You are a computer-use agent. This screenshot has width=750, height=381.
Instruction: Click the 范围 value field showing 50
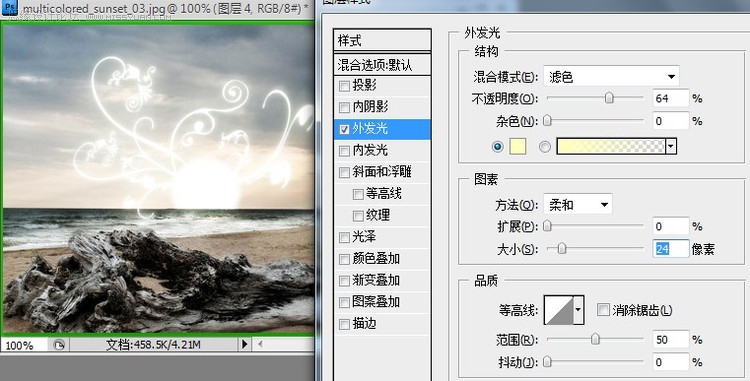pos(671,339)
